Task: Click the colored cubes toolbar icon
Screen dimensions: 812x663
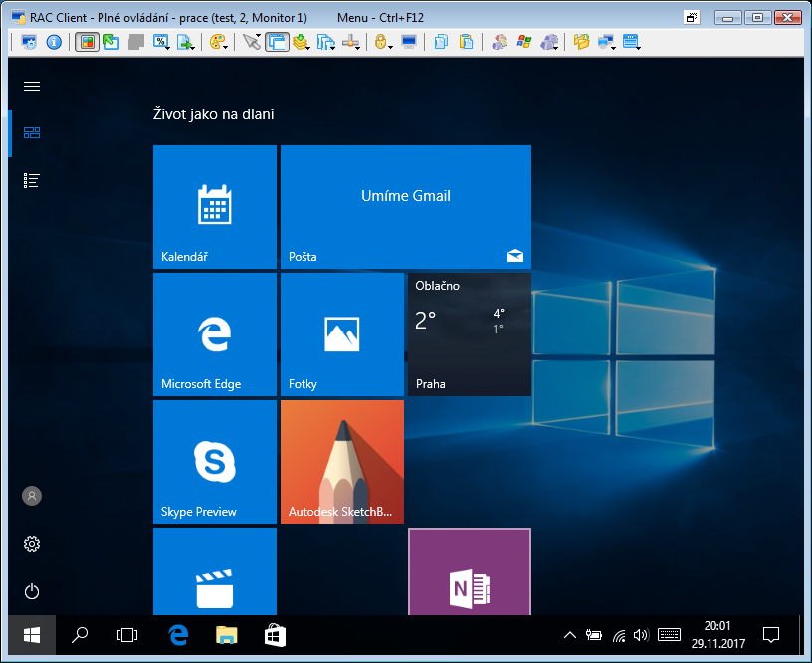Action: 500,42
